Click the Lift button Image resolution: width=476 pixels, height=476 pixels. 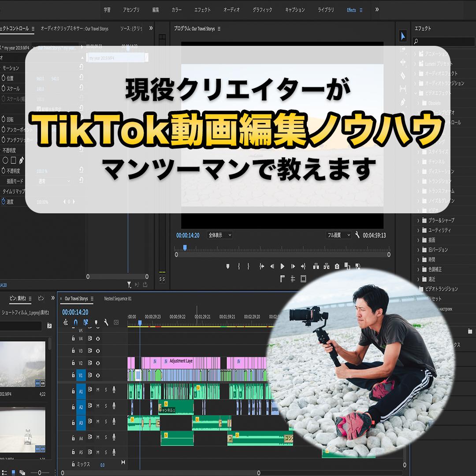[x=316, y=267]
